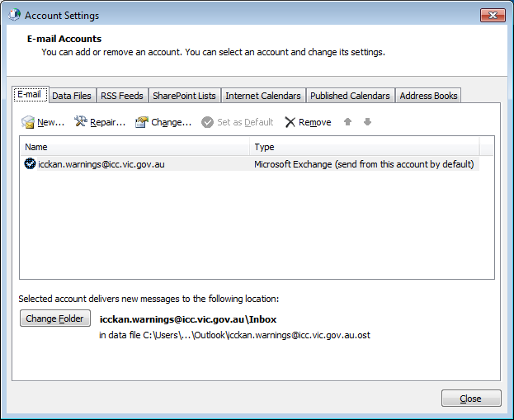Open the Published Calendars tab
This screenshot has height=420, width=514.
pyautogui.click(x=350, y=96)
